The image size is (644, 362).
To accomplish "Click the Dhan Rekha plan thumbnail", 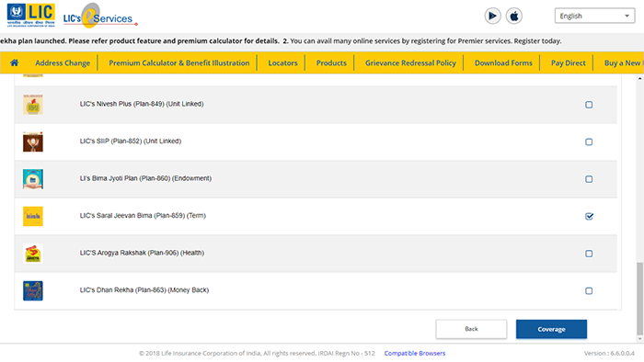I will coord(33,291).
